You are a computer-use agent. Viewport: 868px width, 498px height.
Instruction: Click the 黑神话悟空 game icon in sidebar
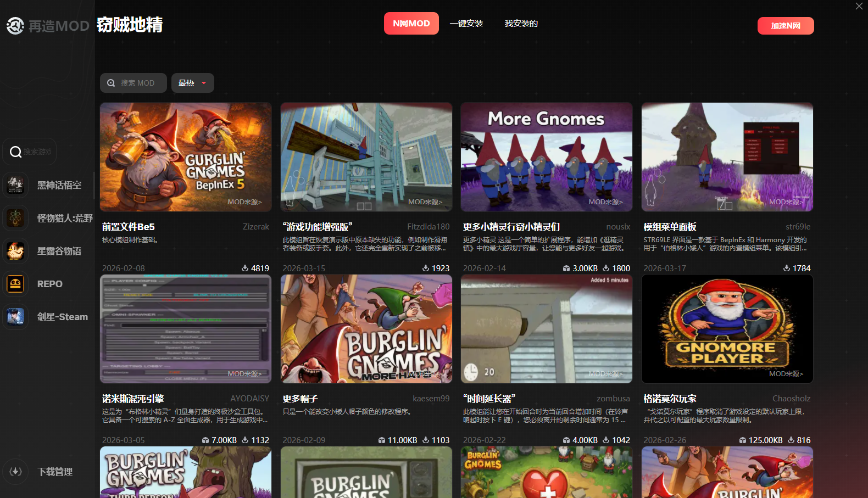click(15, 185)
